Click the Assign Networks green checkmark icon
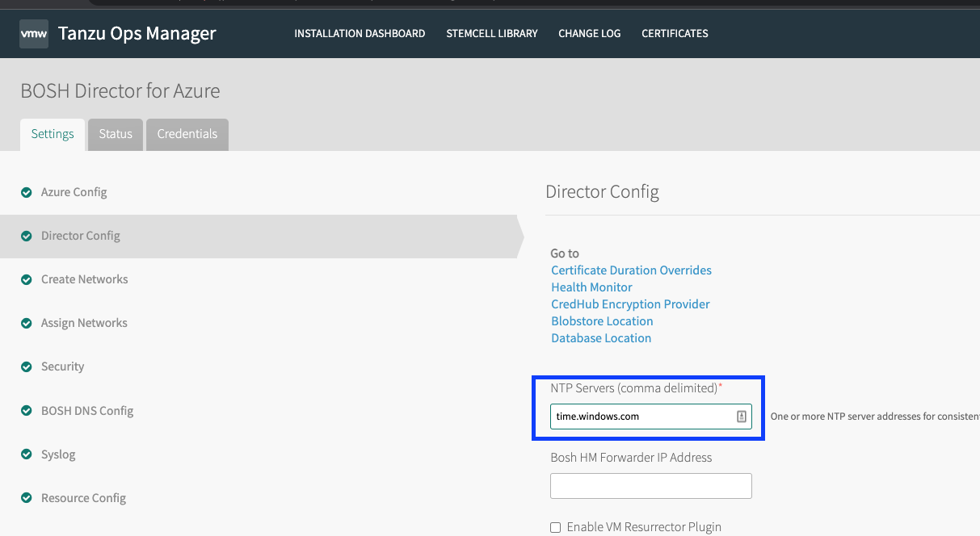The height and width of the screenshot is (536, 980). pos(26,324)
